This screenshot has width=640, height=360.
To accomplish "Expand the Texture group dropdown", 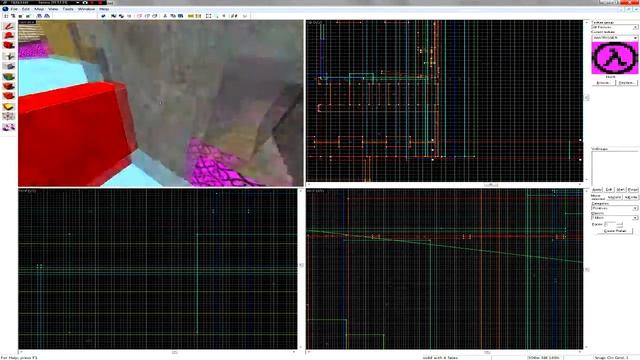I will coord(635,27).
